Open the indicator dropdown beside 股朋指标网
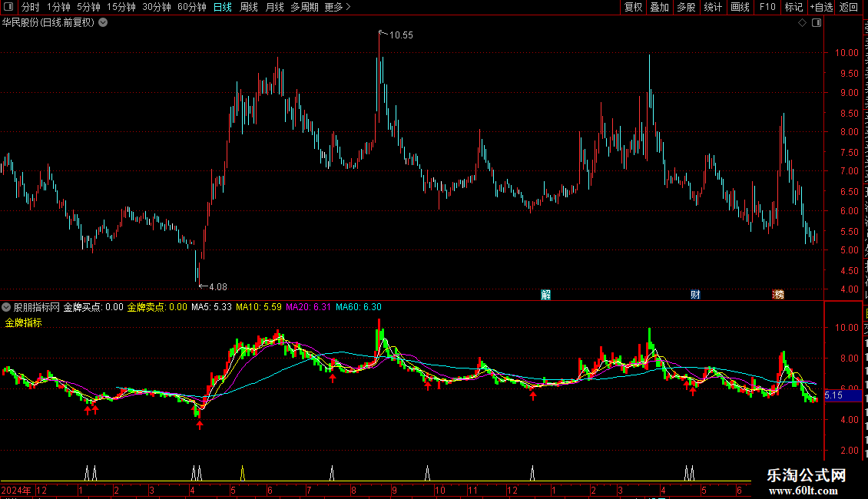Image resolution: width=868 pixels, height=499 pixels. (x=6, y=307)
